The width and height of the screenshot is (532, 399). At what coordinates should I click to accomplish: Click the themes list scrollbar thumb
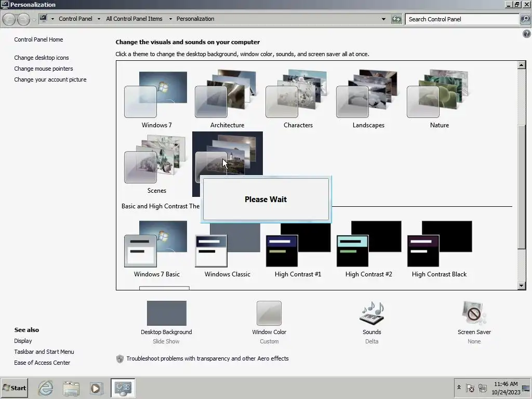[x=522, y=187]
